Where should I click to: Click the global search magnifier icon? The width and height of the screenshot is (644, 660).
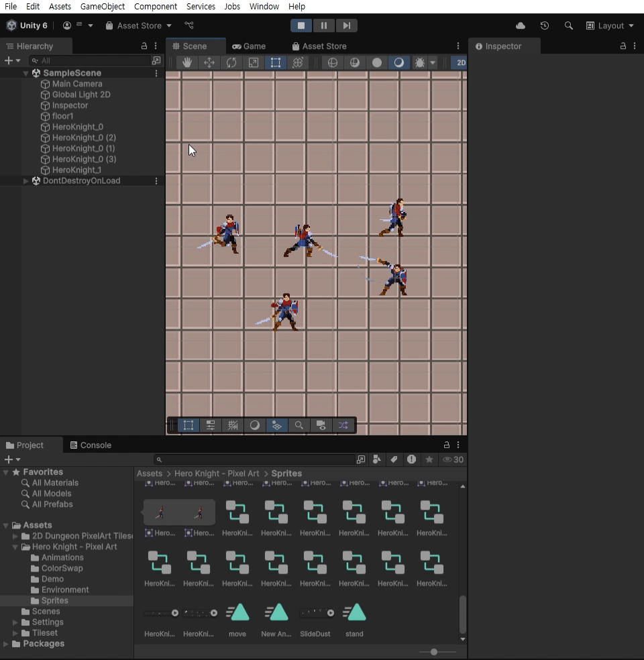click(x=569, y=25)
